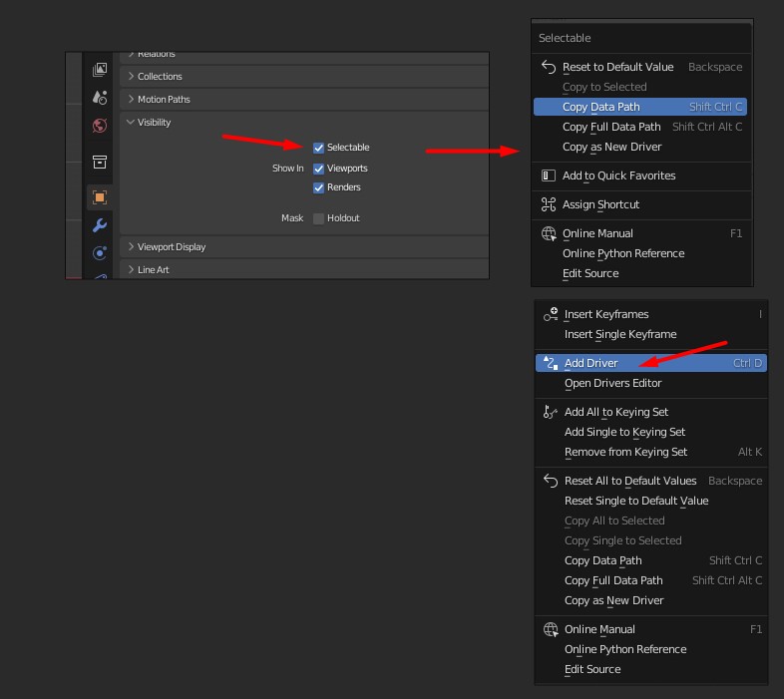Choose highlighted Copy Data Path in Selectable menu
The height and width of the screenshot is (699, 784).
point(640,107)
